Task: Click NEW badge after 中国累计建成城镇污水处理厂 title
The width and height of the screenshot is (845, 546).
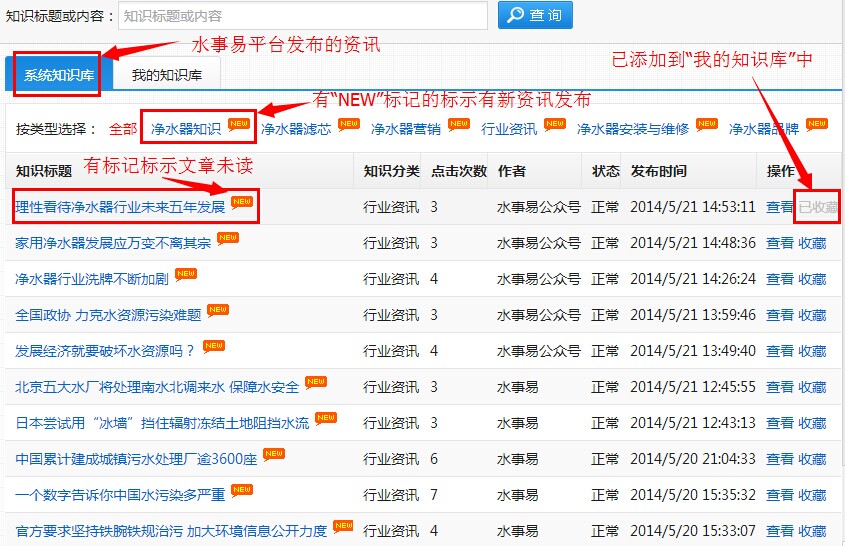Action: 274,455
